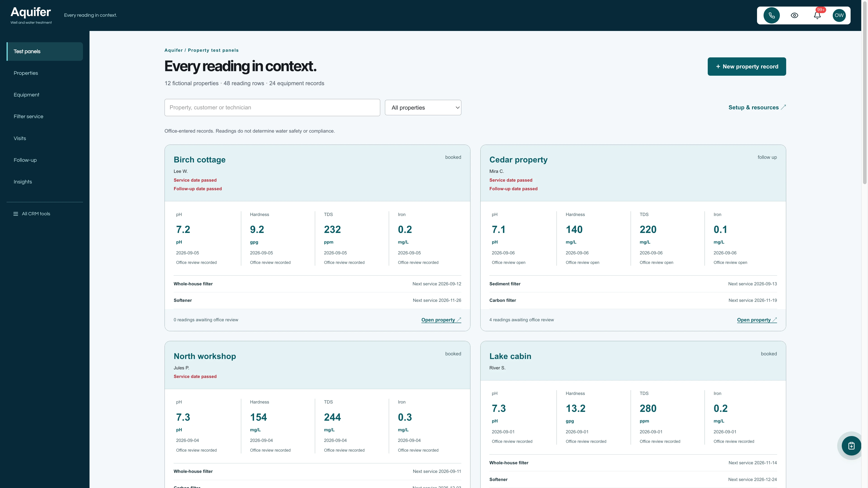Toggle the eye visibility icon in header
The width and height of the screenshot is (868, 488).
[x=795, y=15]
